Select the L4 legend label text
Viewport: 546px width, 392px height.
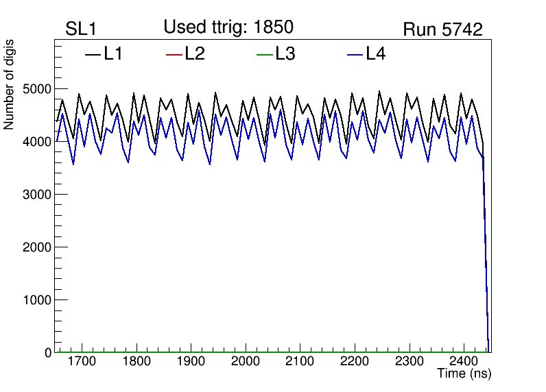click(x=376, y=54)
